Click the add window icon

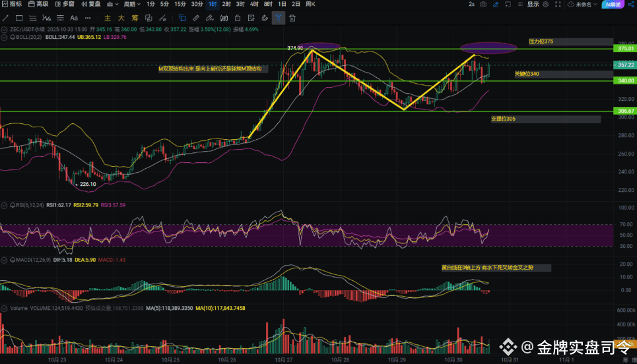(x=508, y=4)
